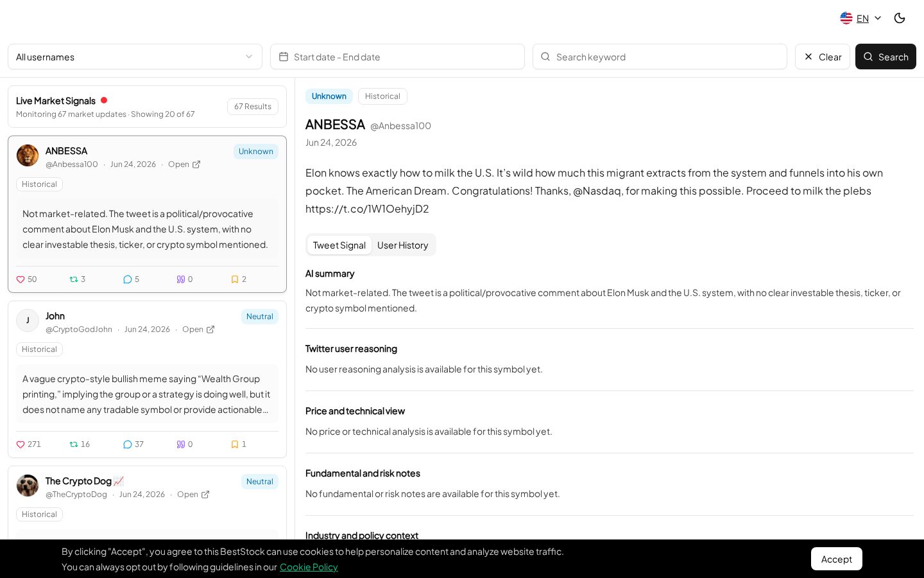Open ANBESSA tweet external link icon

point(196,164)
